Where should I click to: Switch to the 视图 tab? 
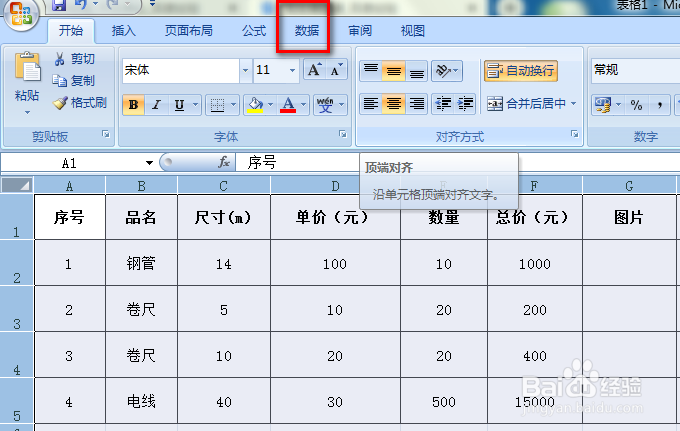412,30
